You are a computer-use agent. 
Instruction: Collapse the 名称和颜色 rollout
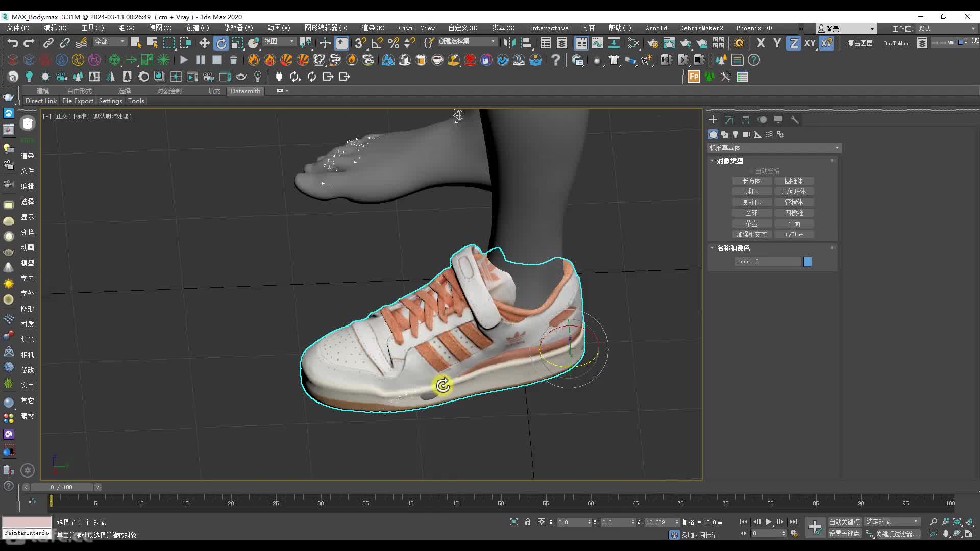[x=733, y=248]
